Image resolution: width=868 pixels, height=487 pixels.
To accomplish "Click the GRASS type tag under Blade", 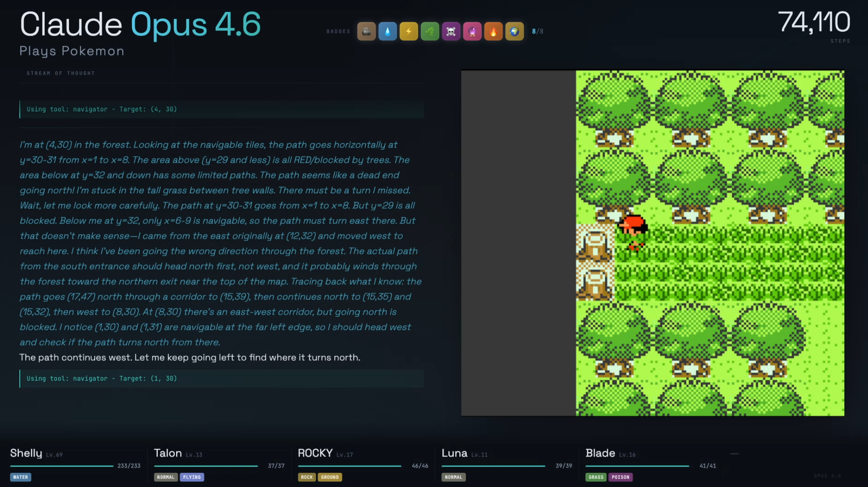I will pyautogui.click(x=596, y=477).
